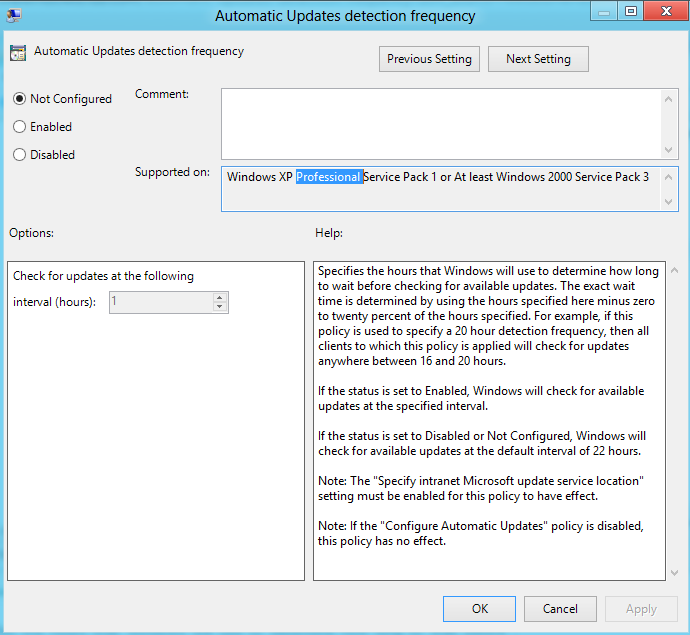
Task: Close the dialog with the X button
Action: (666, 11)
